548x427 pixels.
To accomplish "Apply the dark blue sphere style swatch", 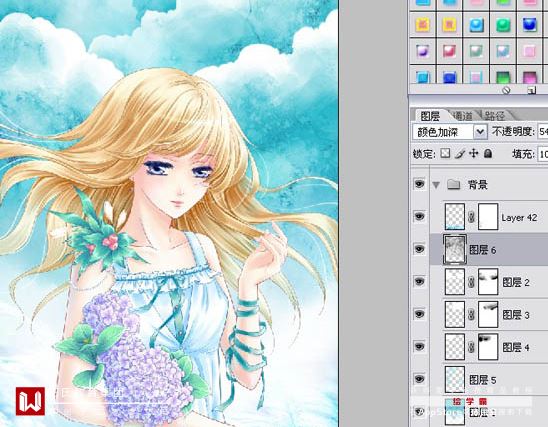I will (x=529, y=25).
